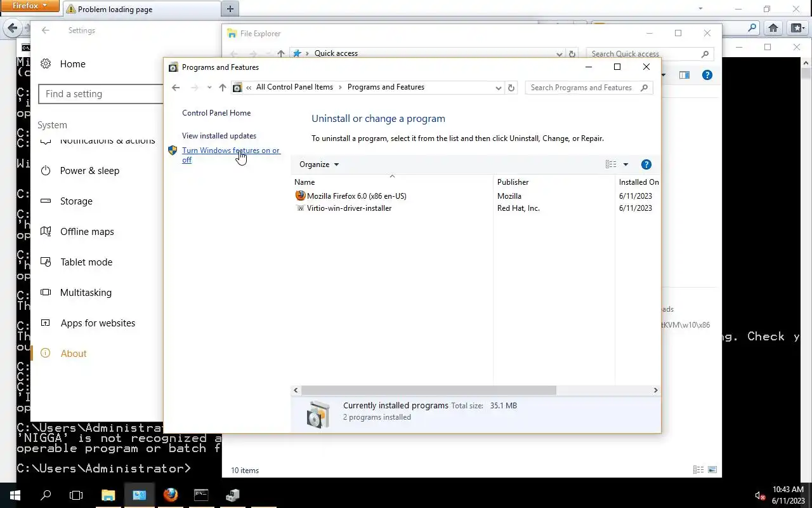This screenshot has height=508, width=812.
Task: Open the Firefox list all tabs dropdown
Action: [701, 9]
